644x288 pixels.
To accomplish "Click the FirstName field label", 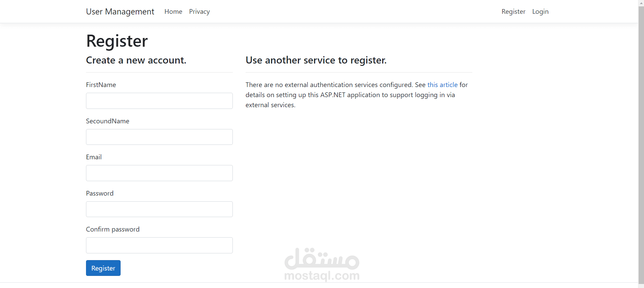I will (x=101, y=85).
